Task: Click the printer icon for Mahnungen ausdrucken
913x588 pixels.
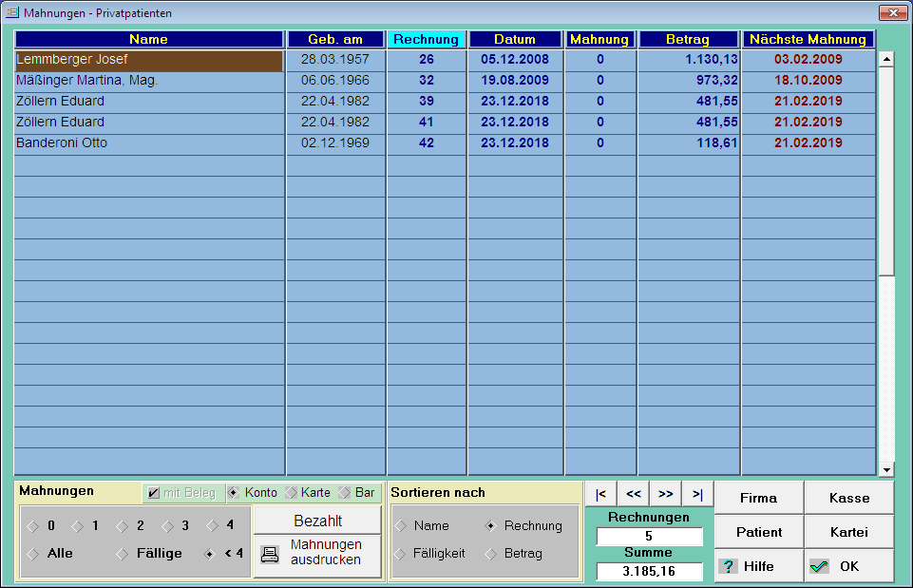Action: [x=271, y=555]
